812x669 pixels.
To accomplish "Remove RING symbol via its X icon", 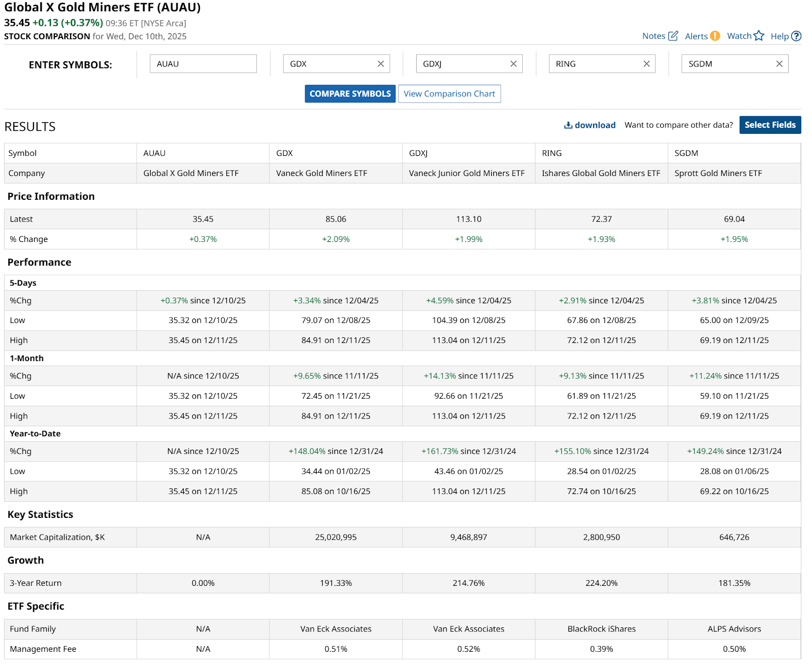I will (x=646, y=64).
